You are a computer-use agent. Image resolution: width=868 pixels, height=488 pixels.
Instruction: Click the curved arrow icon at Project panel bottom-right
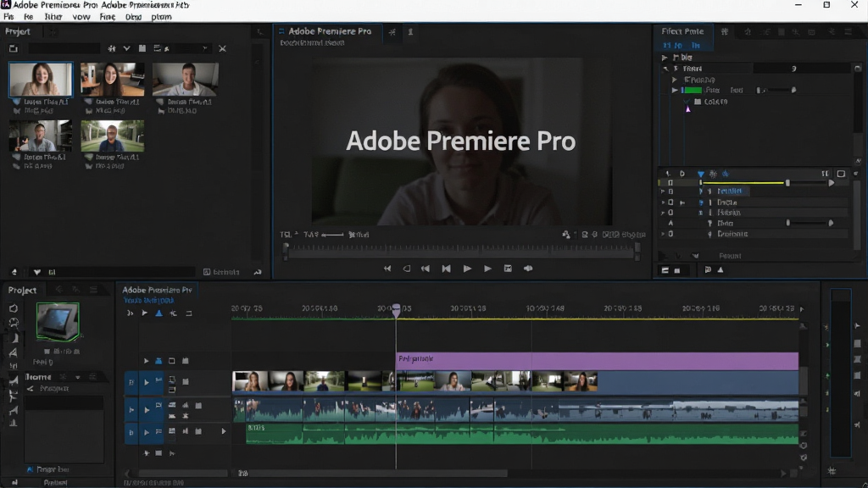[258, 272]
